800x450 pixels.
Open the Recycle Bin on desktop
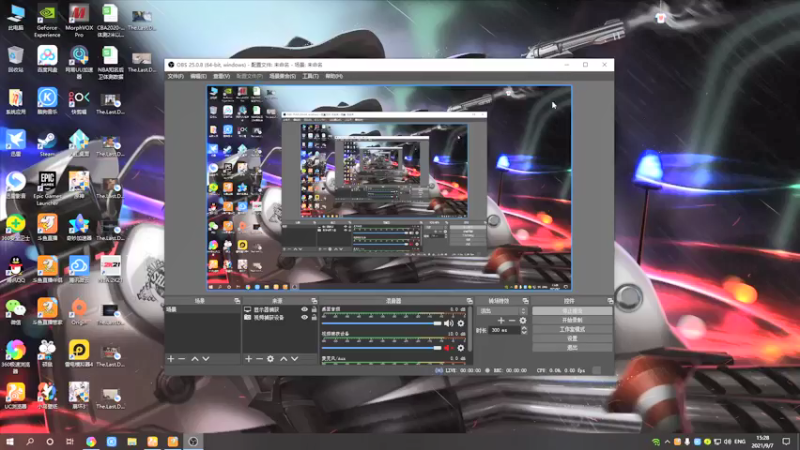pos(16,59)
